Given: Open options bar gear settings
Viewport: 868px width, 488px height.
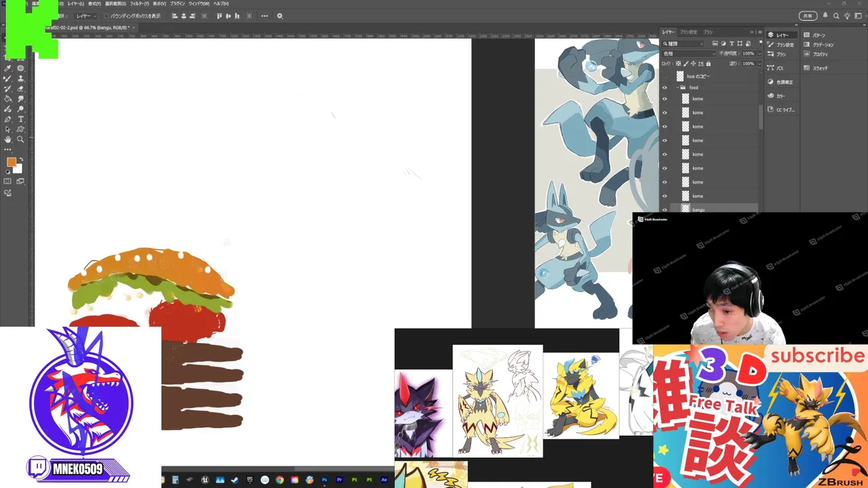Looking at the screenshot, I should pyautogui.click(x=280, y=16).
